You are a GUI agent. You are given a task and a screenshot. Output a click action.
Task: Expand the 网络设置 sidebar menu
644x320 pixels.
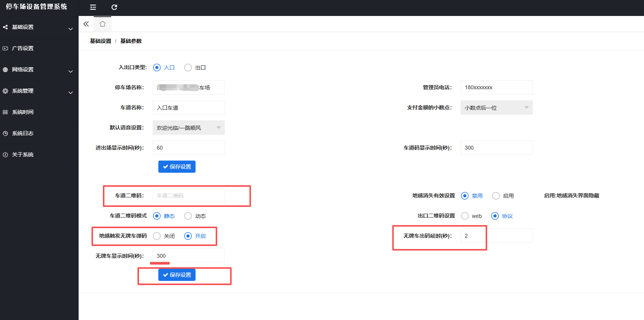39,70
